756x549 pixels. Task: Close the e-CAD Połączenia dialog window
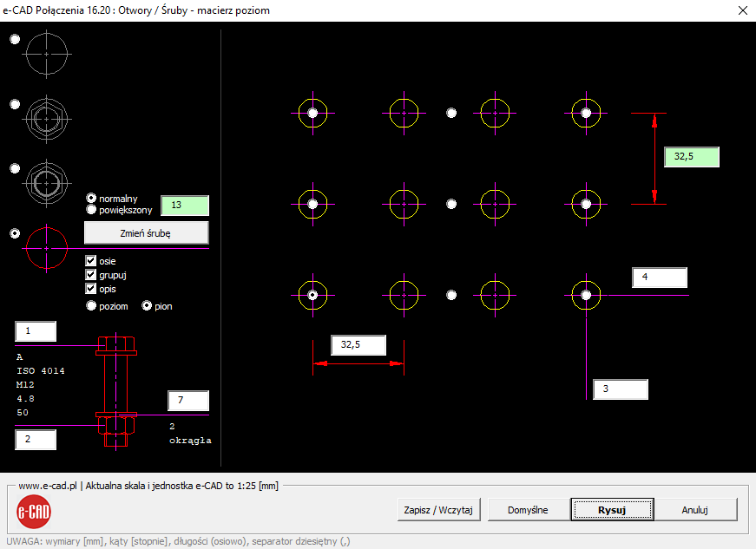click(743, 10)
